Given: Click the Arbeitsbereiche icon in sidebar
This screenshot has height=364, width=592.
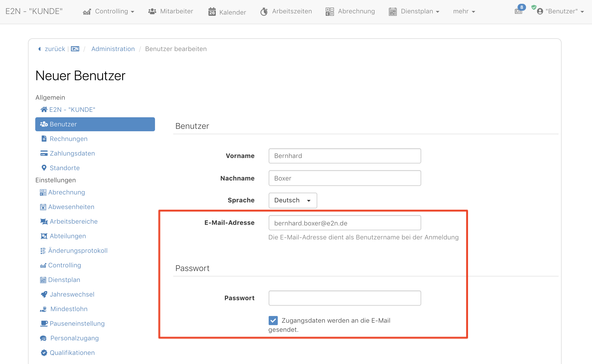Looking at the screenshot, I should [44, 221].
